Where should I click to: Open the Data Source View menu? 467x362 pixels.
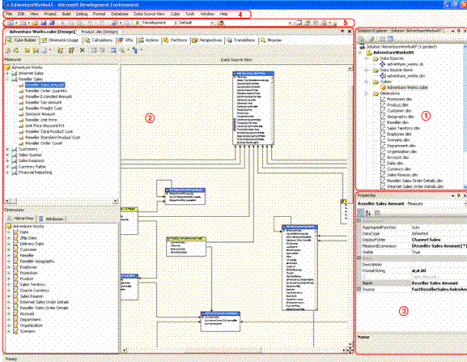149,14
